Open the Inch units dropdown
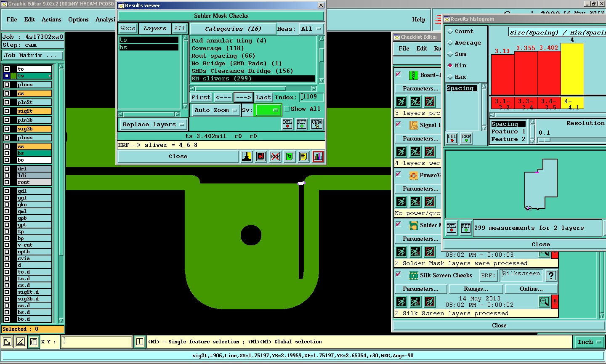This screenshot has height=364, width=606. tap(589, 342)
